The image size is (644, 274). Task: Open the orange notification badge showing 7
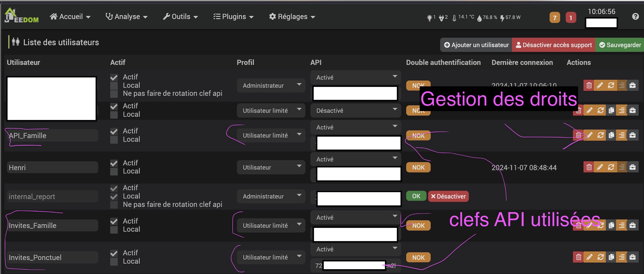[555, 18]
